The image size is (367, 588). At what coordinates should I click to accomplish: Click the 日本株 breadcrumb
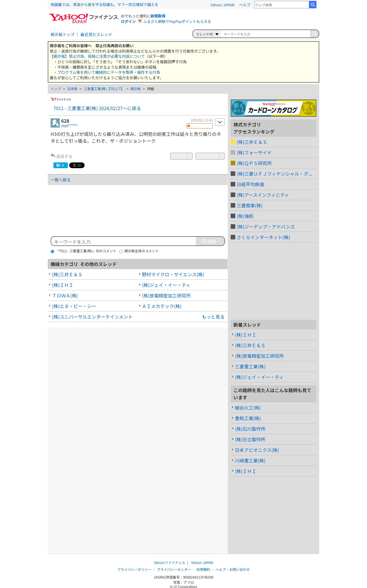[x=72, y=89]
